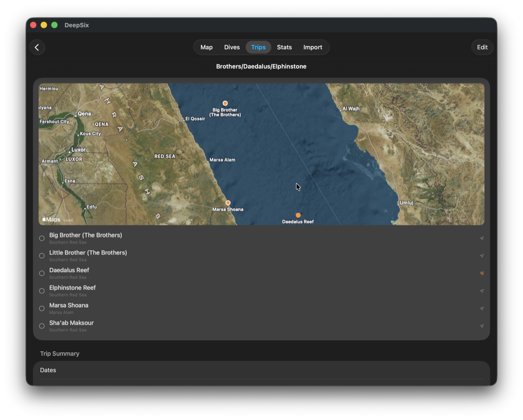523x420 pixels.
Task: Switch to the Dives tab
Action: click(232, 47)
